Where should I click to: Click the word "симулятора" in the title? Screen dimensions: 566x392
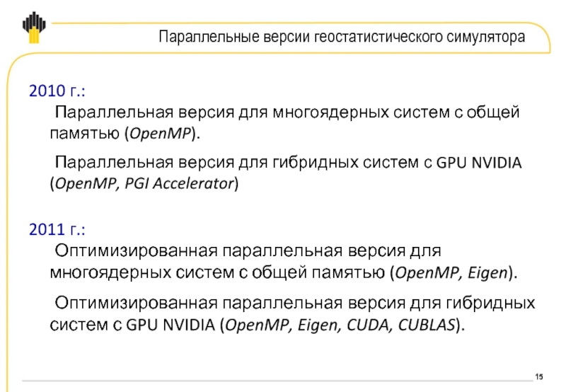tap(486, 37)
